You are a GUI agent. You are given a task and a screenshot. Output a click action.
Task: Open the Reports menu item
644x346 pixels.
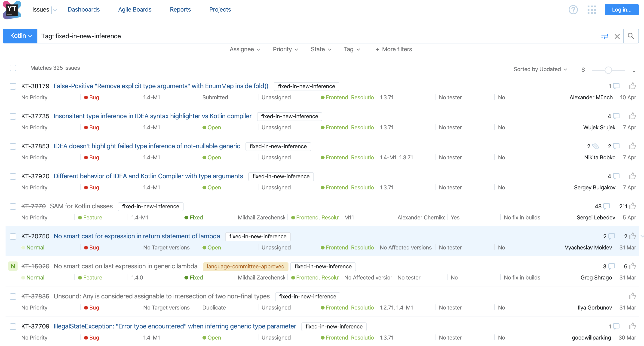coord(180,9)
